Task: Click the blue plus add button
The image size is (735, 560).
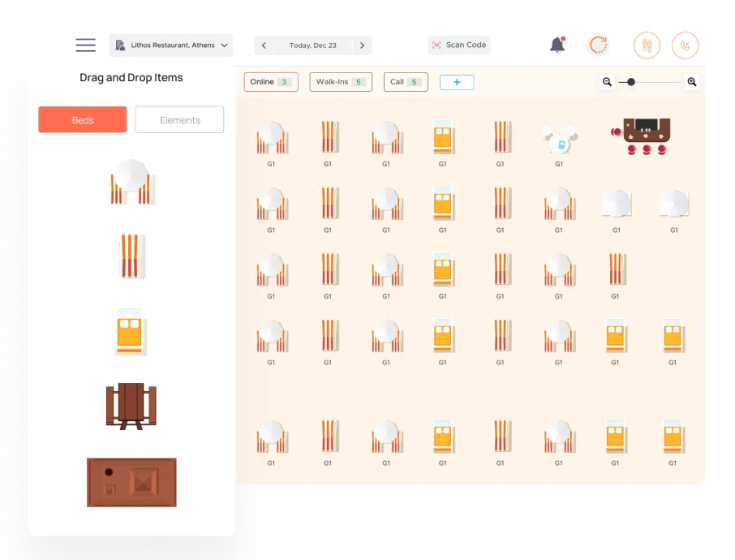Action: [x=457, y=82]
